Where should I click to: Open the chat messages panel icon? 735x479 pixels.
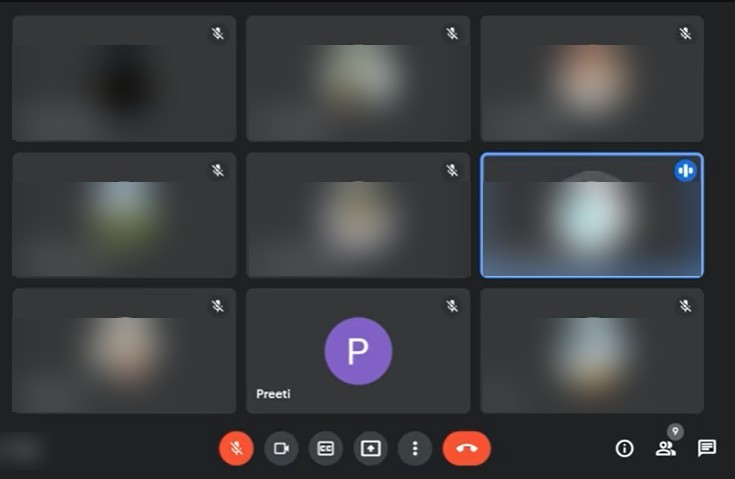706,448
